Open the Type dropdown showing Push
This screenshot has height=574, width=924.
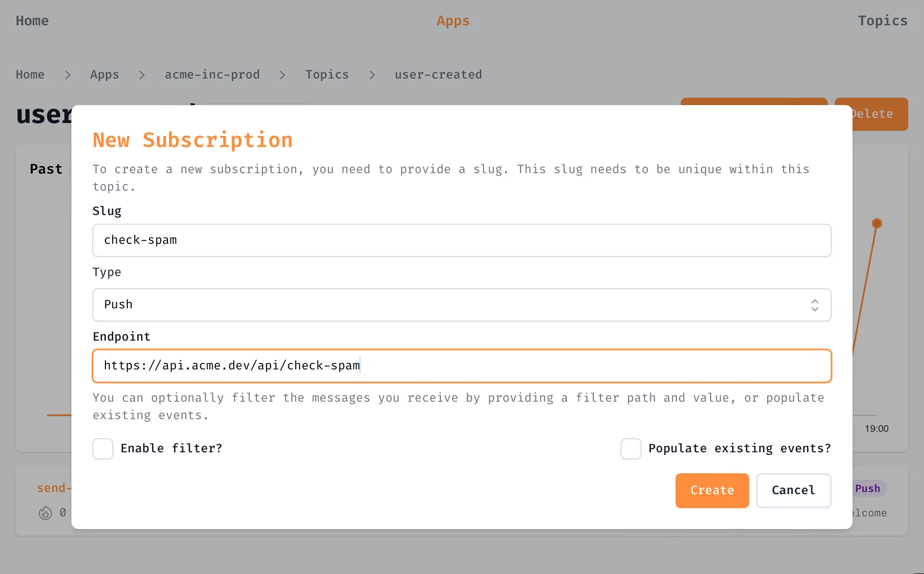(462, 304)
